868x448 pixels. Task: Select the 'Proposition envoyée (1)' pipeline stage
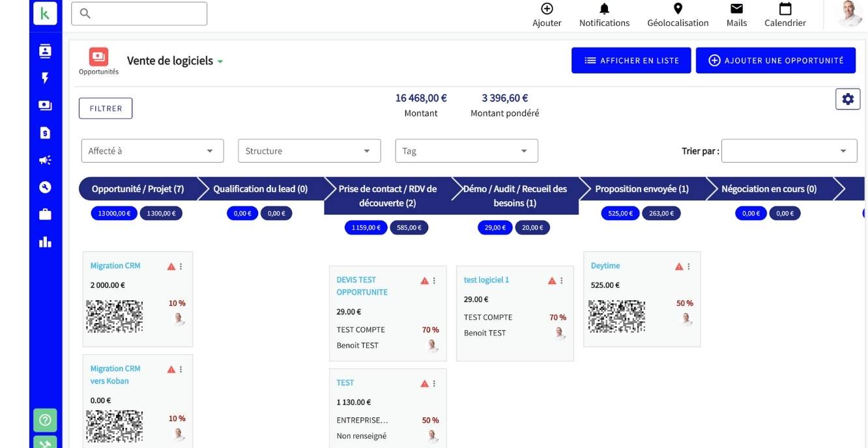pos(641,189)
